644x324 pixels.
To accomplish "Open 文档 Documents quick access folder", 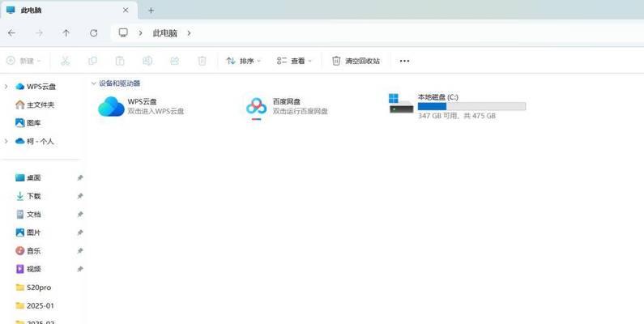I will 28,215.
